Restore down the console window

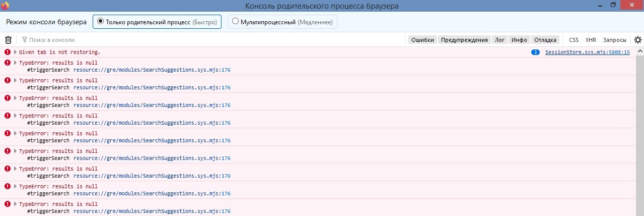pos(613,5)
